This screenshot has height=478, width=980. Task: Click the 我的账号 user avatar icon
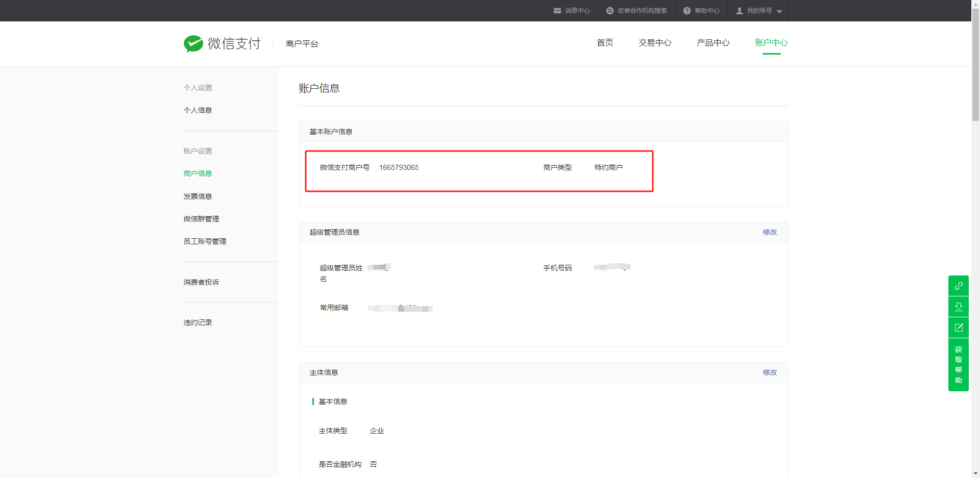pos(740,11)
